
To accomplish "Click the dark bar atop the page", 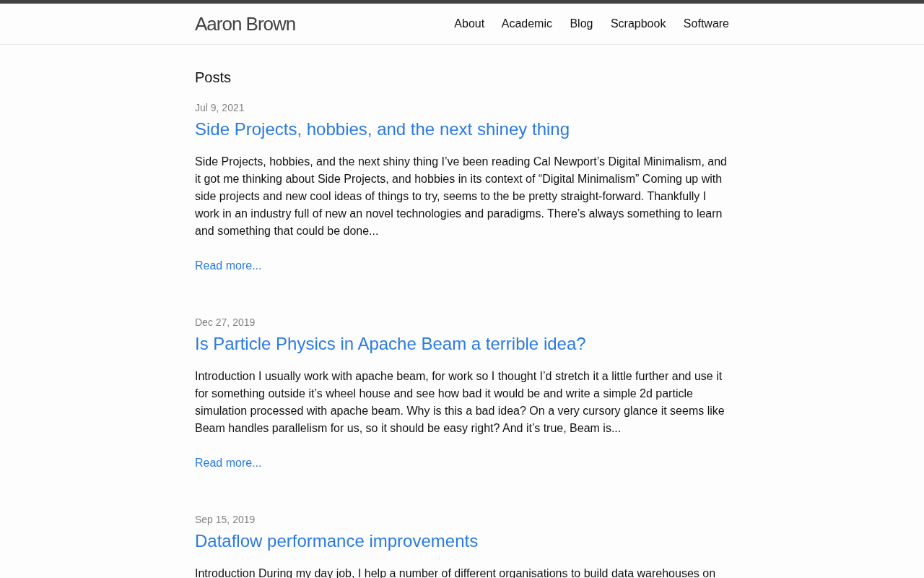I will 462,1.
